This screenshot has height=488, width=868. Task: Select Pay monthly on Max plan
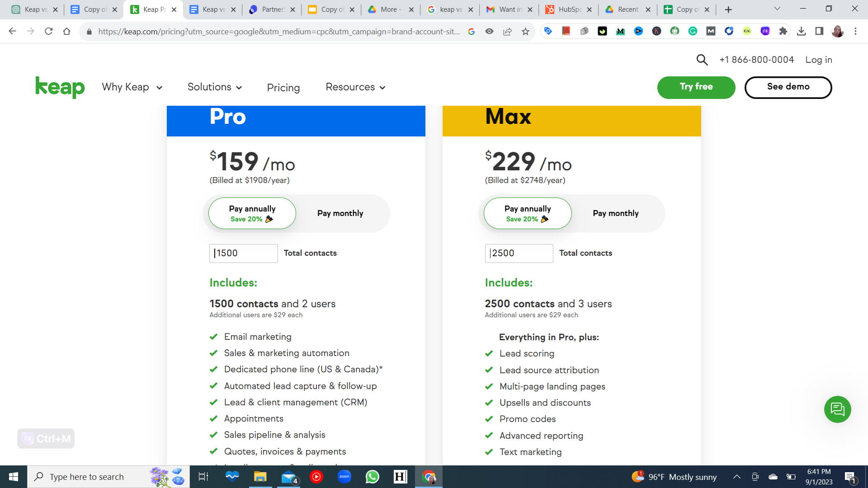click(616, 213)
